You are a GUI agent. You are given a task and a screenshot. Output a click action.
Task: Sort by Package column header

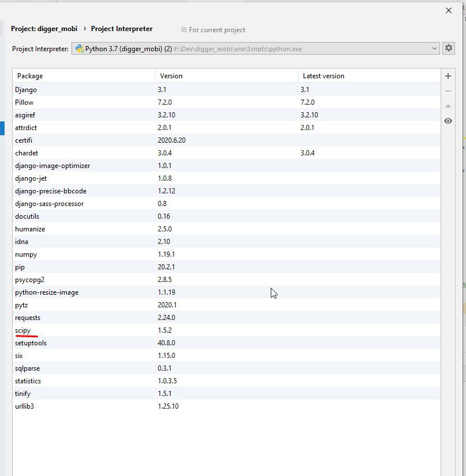pos(84,76)
